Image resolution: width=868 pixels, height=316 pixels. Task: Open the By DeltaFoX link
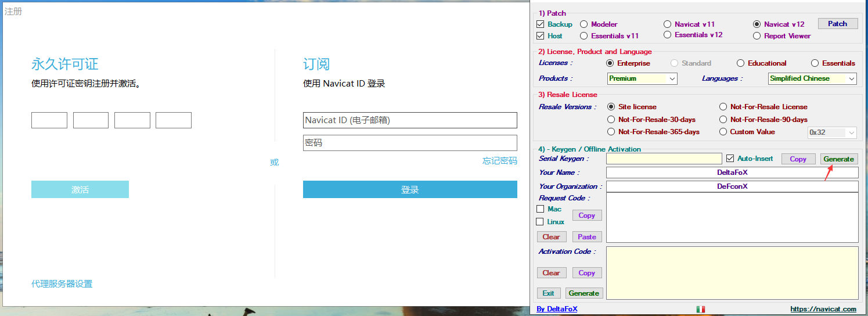click(x=557, y=309)
